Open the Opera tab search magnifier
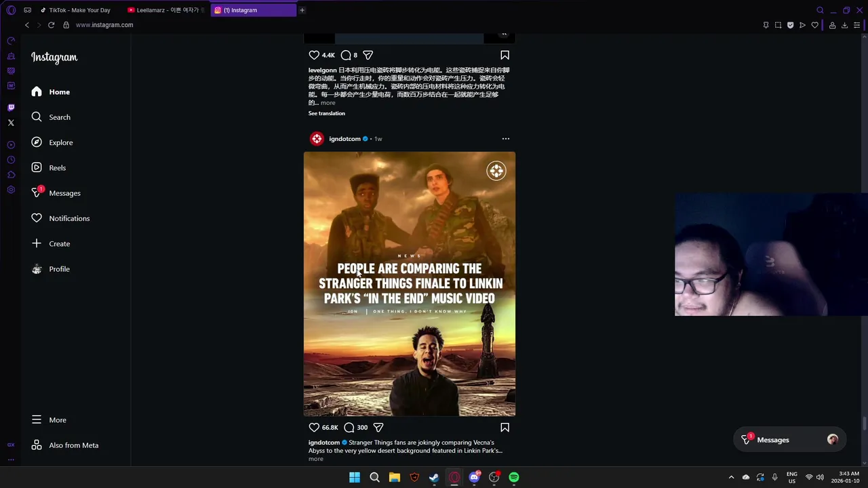Viewport: 868px width, 488px height. 820,10
